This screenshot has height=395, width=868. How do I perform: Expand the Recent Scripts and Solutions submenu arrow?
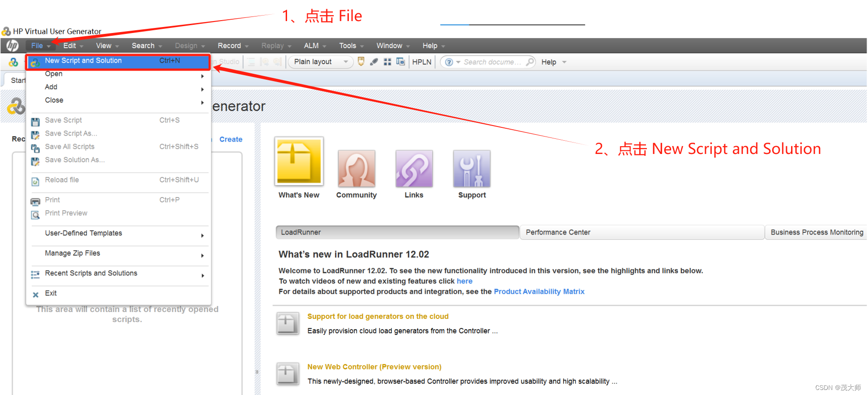pyautogui.click(x=202, y=275)
